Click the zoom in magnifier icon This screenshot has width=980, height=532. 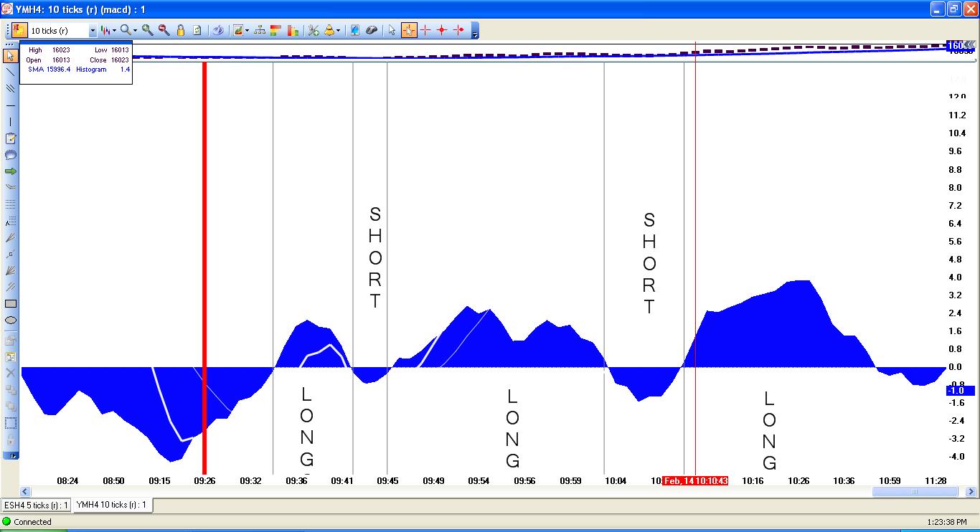coord(147,30)
